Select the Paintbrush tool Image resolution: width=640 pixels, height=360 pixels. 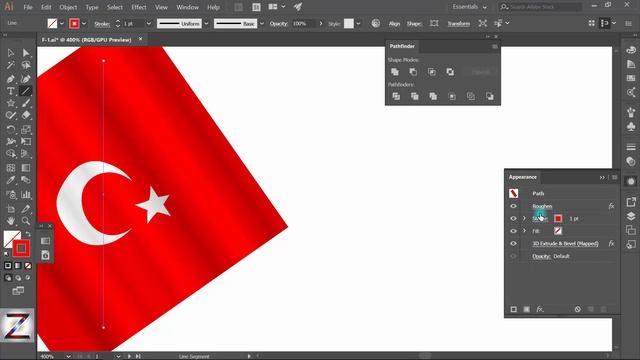click(x=26, y=103)
